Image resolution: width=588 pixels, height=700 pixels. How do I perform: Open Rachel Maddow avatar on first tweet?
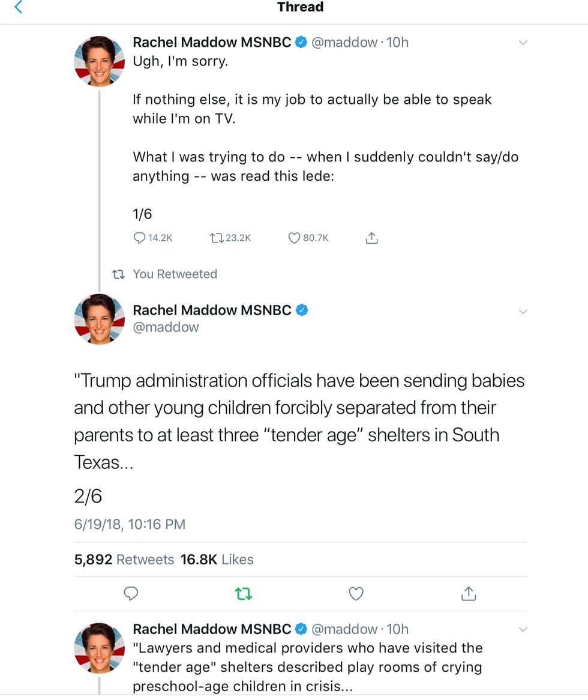point(99,61)
